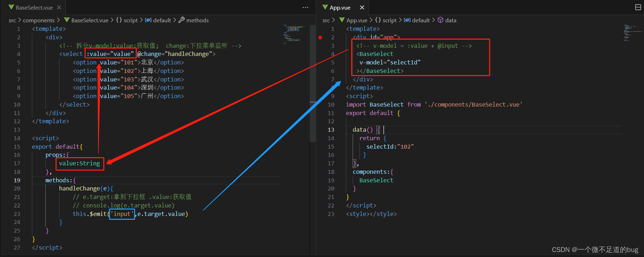This screenshot has width=644, height=257.
Task: Click the braces icon beside left script breadcrumb
Action: point(119,20)
